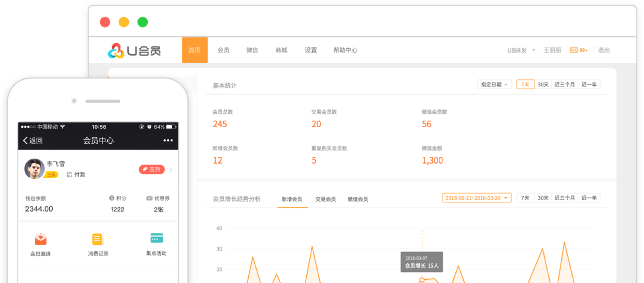Open the 会员 menu item
Viewport: 644px width, 283px height.
point(223,50)
